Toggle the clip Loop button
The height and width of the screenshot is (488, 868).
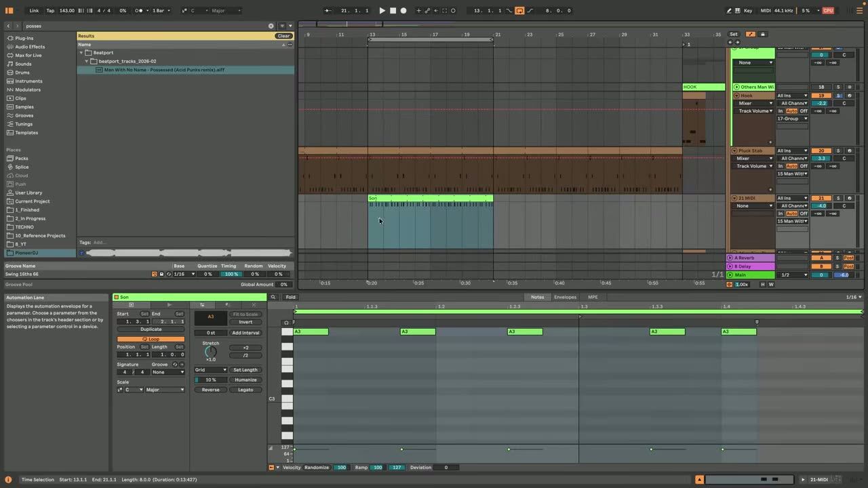(x=151, y=339)
